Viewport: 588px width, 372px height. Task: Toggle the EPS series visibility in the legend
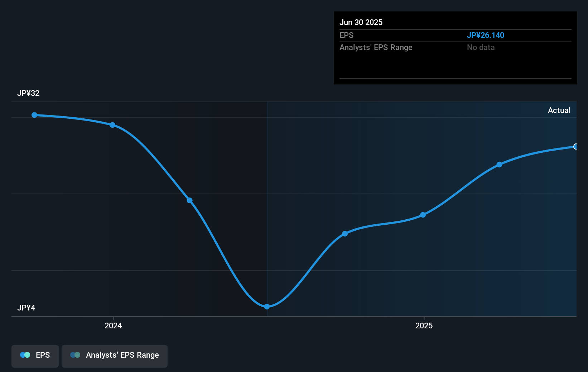click(35, 355)
